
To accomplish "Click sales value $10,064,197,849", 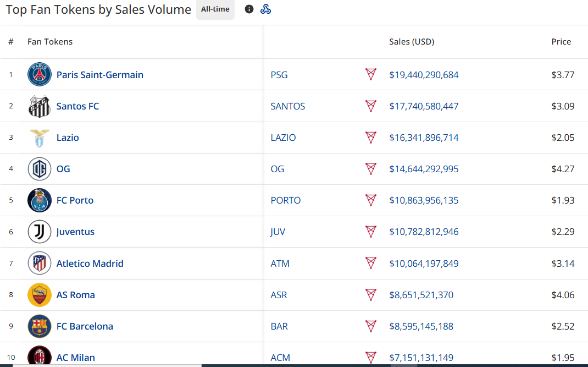I will coord(424,264).
